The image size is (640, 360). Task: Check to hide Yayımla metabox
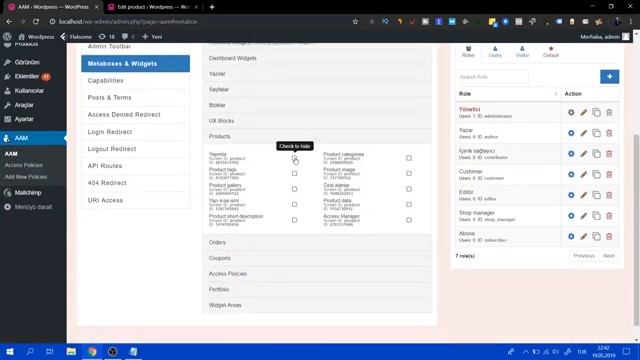(294, 158)
